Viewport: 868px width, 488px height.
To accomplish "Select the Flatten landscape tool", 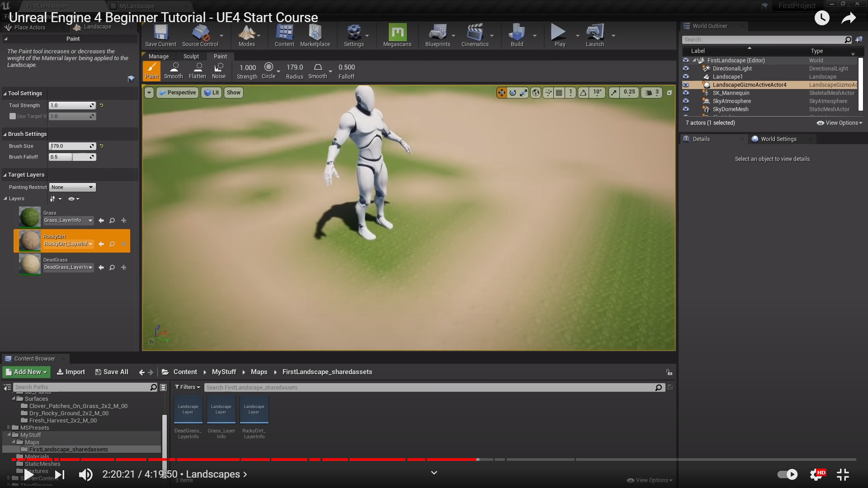I will [x=198, y=71].
